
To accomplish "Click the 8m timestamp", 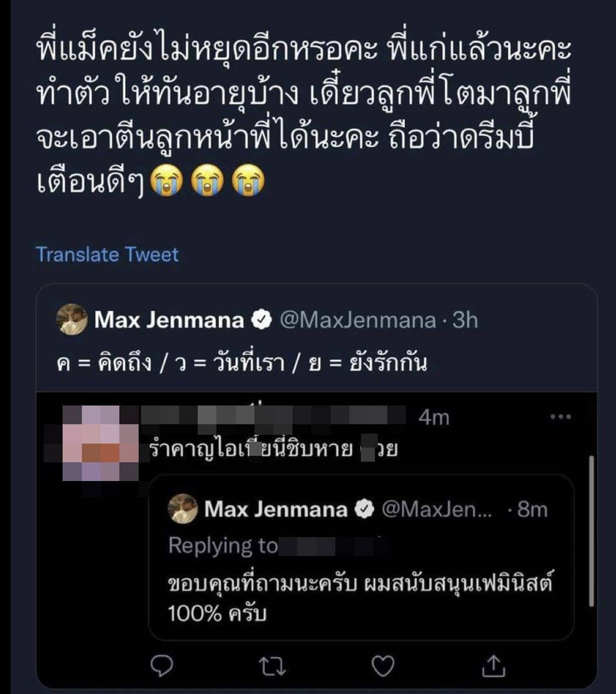I will 532,510.
